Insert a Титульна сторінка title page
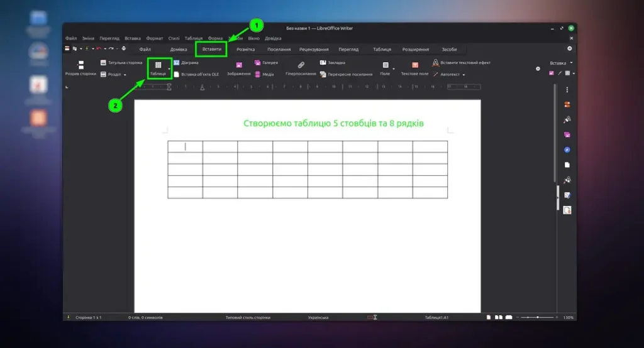Viewport: 644px width, 348px height. pos(121,63)
